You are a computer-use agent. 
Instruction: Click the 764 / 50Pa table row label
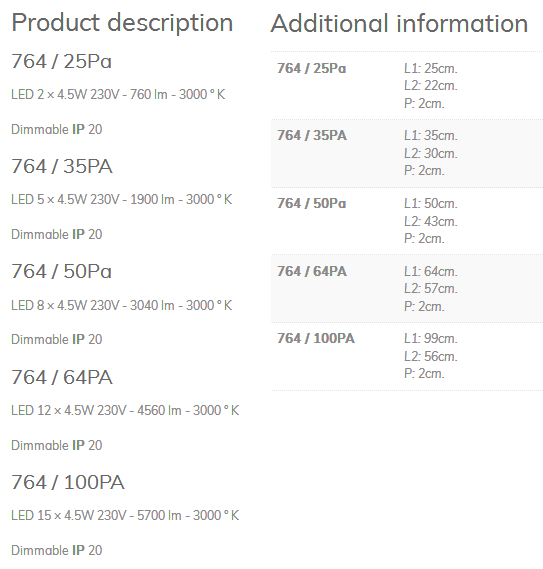click(311, 203)
